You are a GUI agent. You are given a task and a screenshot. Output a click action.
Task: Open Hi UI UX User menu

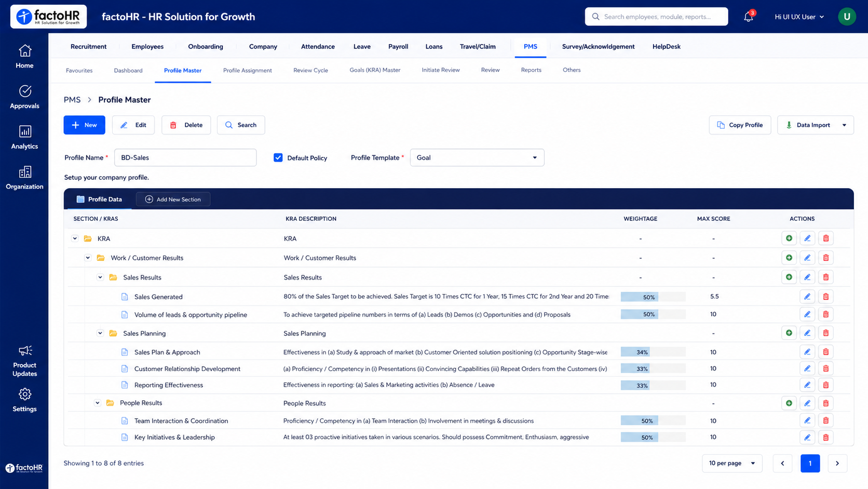click(x=799, y=17)
